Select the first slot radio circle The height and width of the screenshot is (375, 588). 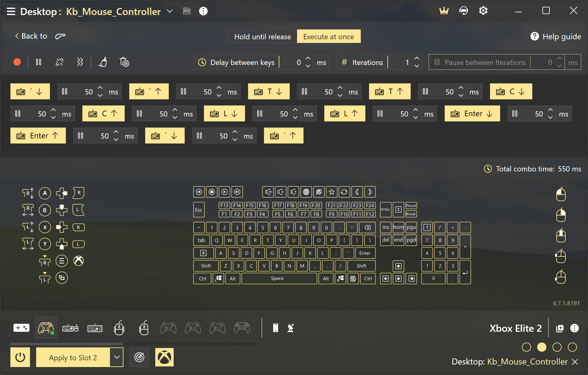click(x=526, y=347)
